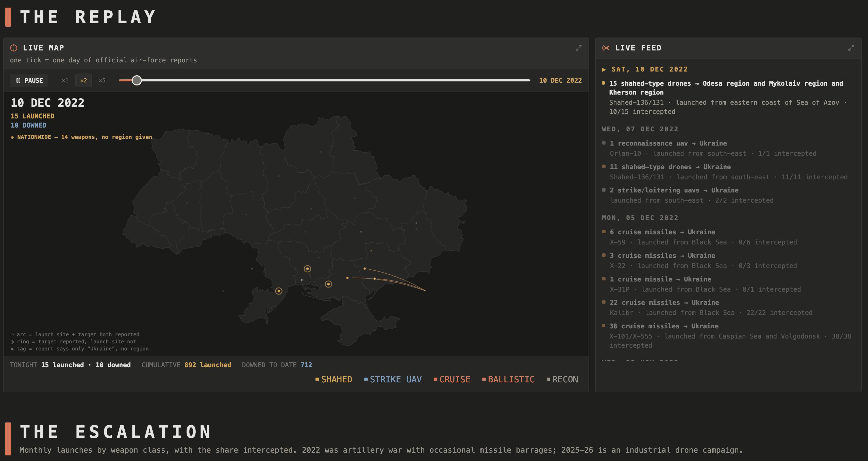
Task: Click the Live Feed broadcast icon
Action: click(606, 48)
